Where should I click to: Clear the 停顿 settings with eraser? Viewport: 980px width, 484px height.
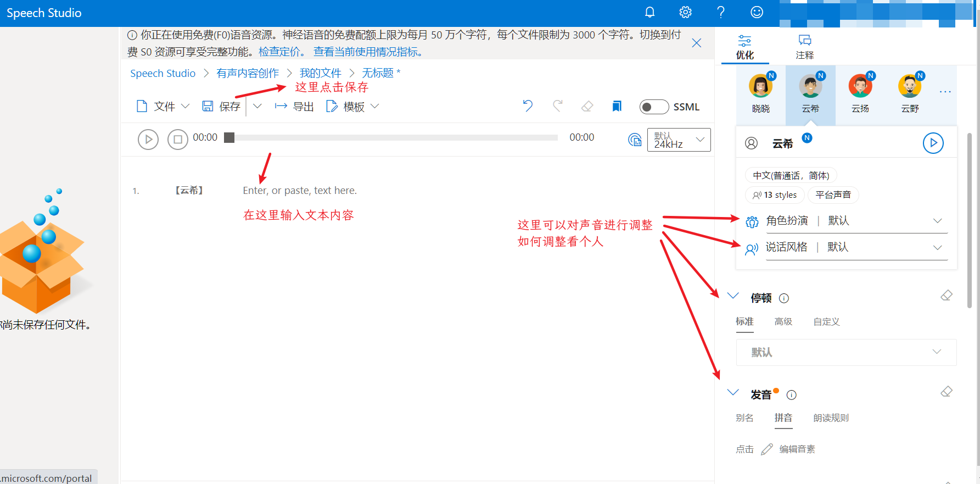[x=946, y=296]
